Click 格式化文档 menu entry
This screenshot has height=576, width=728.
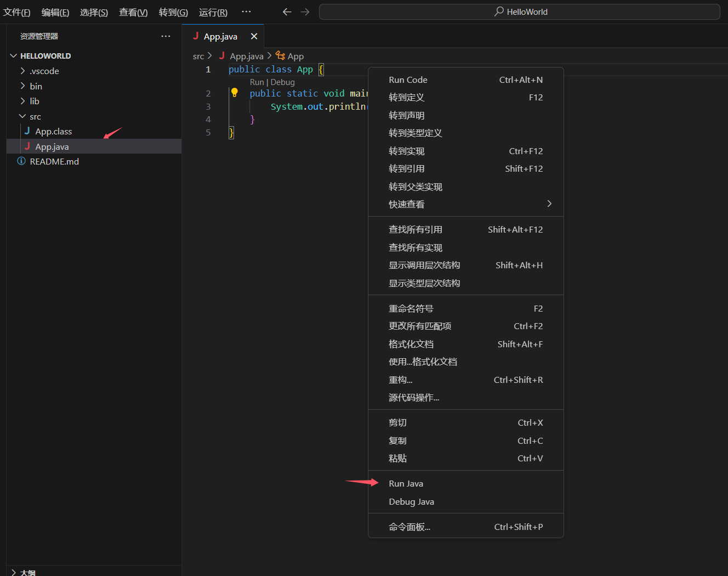coord(411,344)
